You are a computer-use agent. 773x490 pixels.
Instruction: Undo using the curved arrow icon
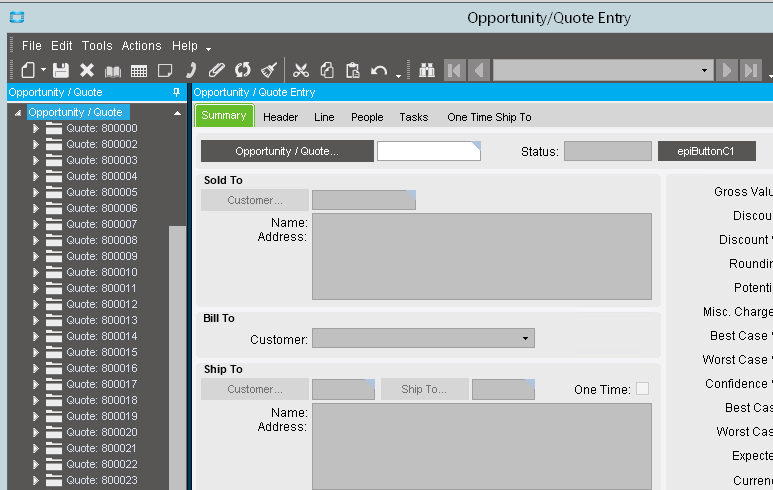pyautogui.click(x=379, y=70)
